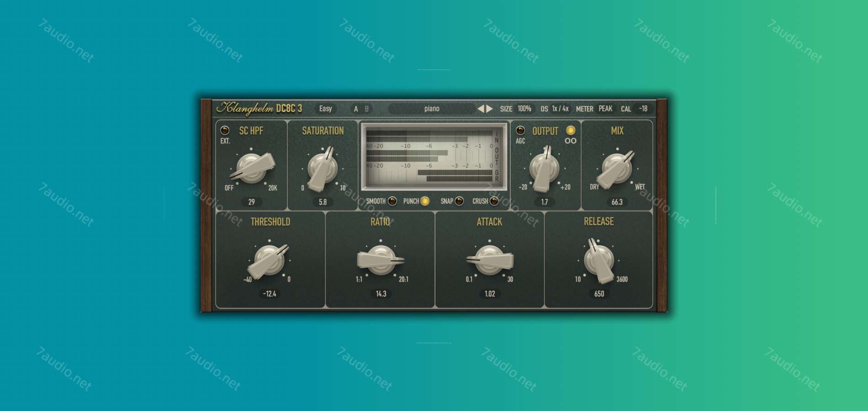This screenshot has width=868, height=411.
Task: Click the release value 650
Action: pos(599,294)
